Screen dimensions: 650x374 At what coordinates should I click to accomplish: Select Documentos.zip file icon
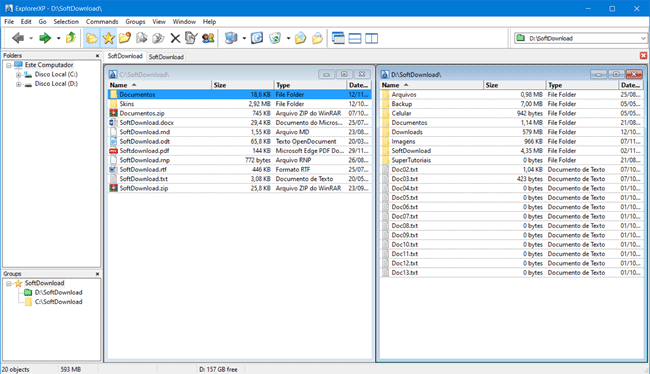tap(113, 113)
